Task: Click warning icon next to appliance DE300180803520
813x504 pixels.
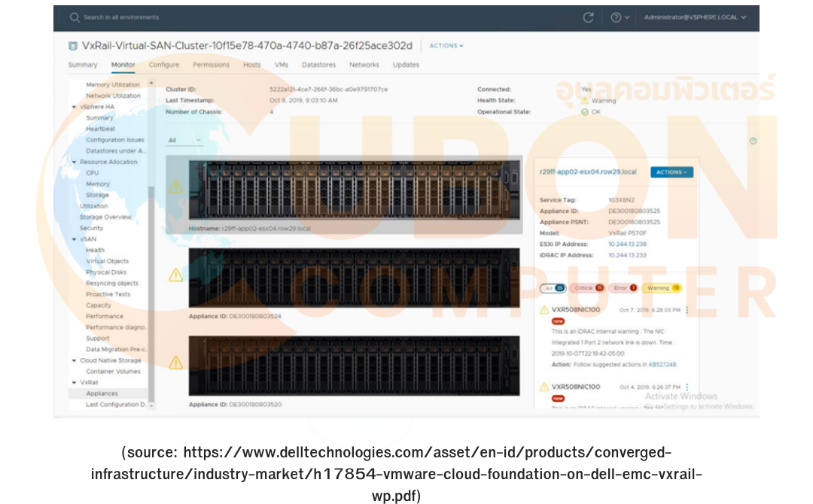Action: (x=175, y=363)
